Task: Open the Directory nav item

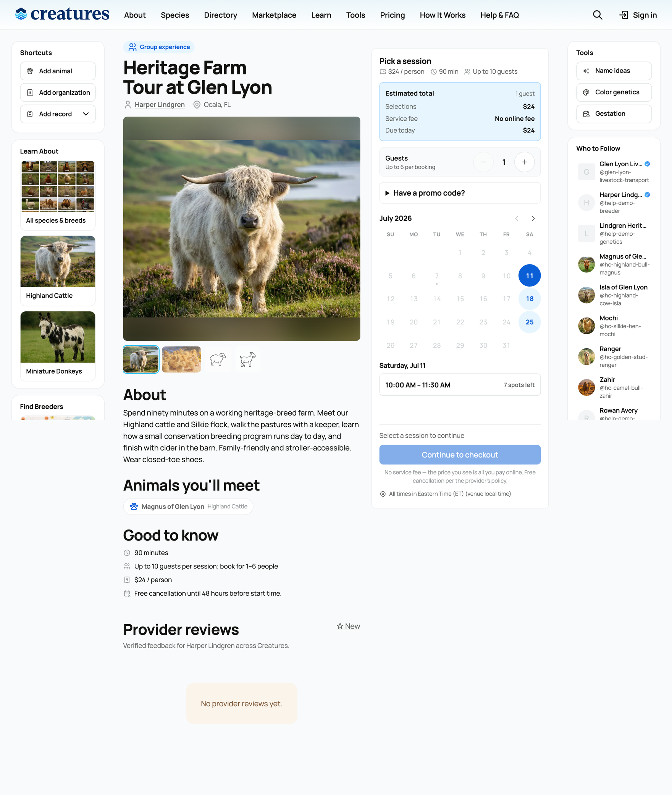Action: [220, 15]
